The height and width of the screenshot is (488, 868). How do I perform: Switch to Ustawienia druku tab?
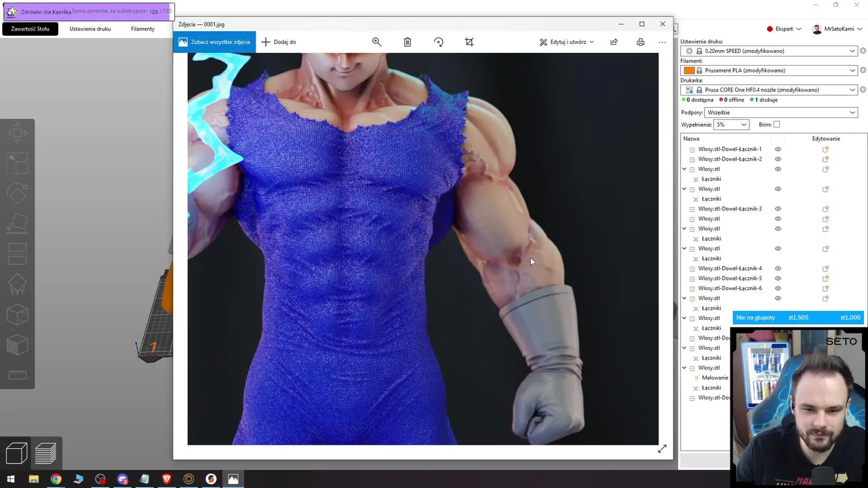click(90, 29)
